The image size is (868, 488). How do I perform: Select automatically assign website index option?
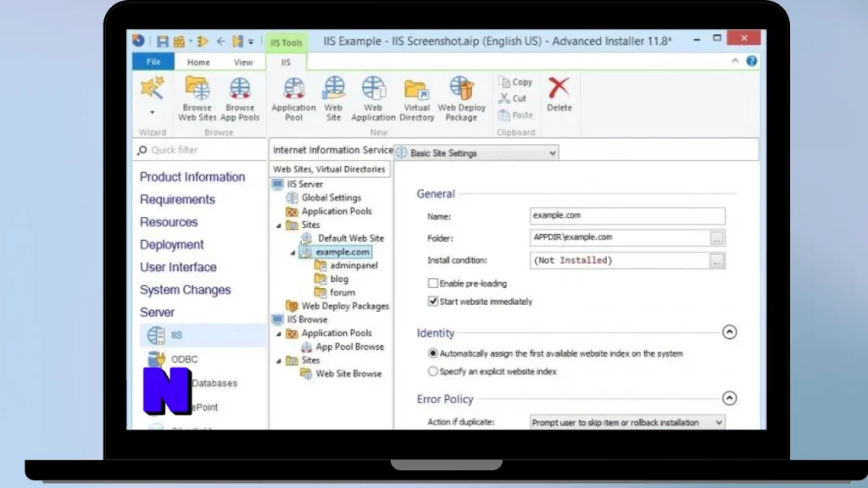pos(433,353)
